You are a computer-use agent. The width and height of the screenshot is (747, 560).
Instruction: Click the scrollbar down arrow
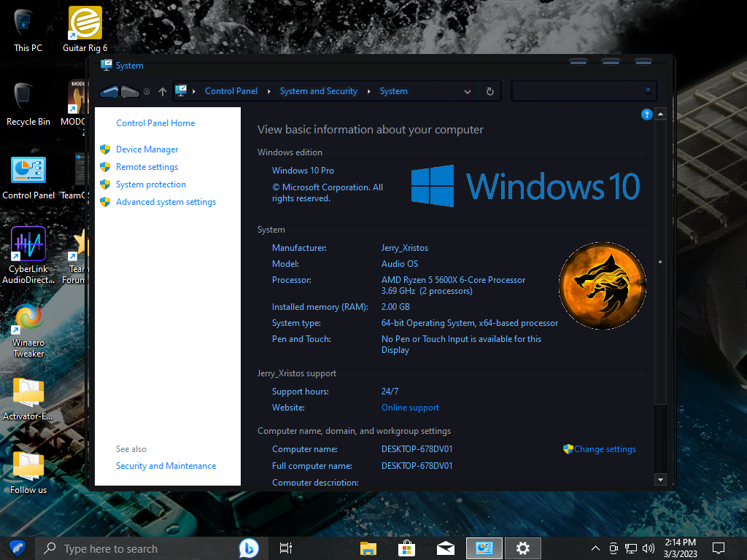tap(660, 480)
